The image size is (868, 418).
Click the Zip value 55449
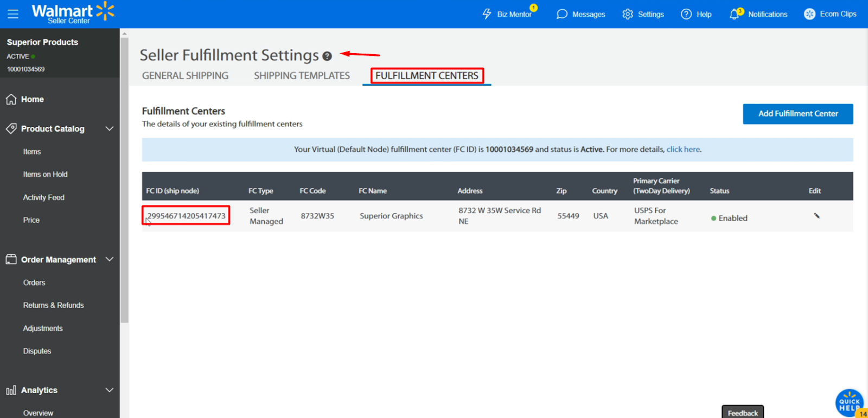(568, 216)
